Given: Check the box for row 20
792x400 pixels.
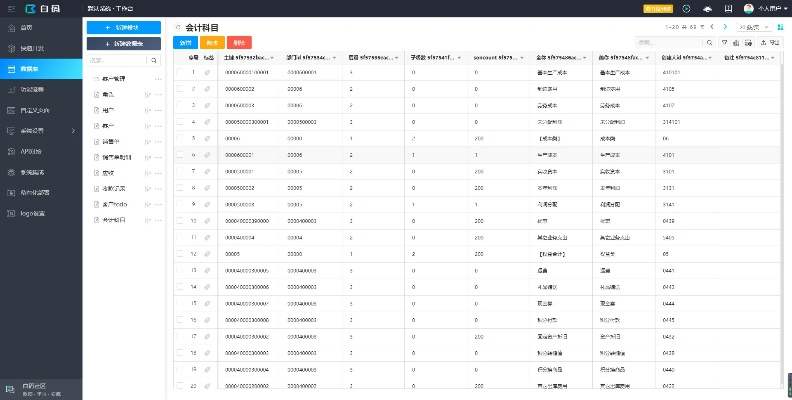Looking at the screenshot, I should 180,385.
